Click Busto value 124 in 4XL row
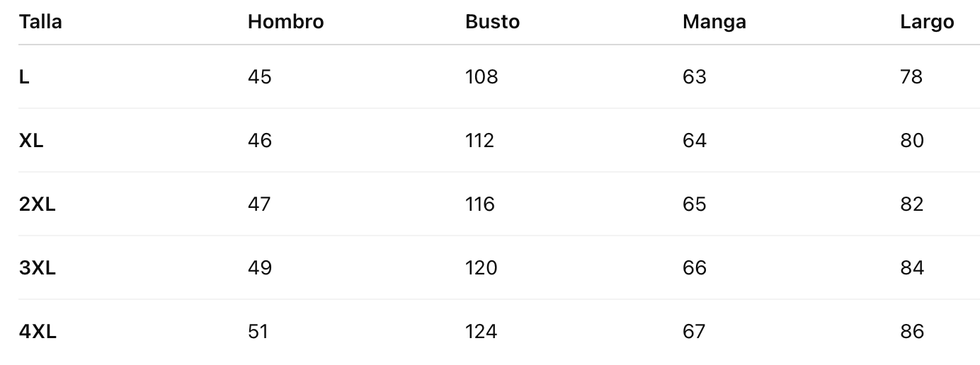980x365 pixels. [482, 332]
